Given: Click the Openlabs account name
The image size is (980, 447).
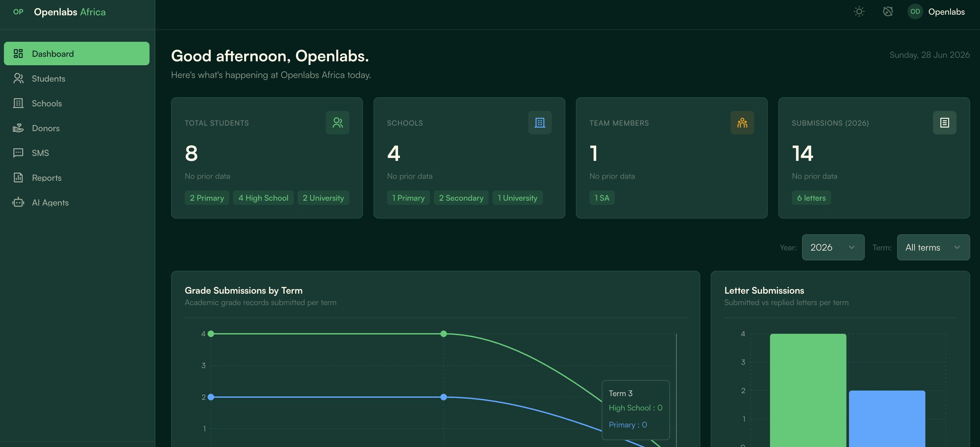Looking at the screenshot, I should 946,12.
